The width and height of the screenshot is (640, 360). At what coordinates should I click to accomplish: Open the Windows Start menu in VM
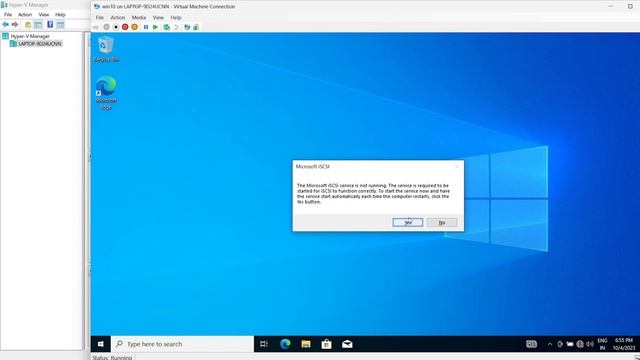(100, 344)
